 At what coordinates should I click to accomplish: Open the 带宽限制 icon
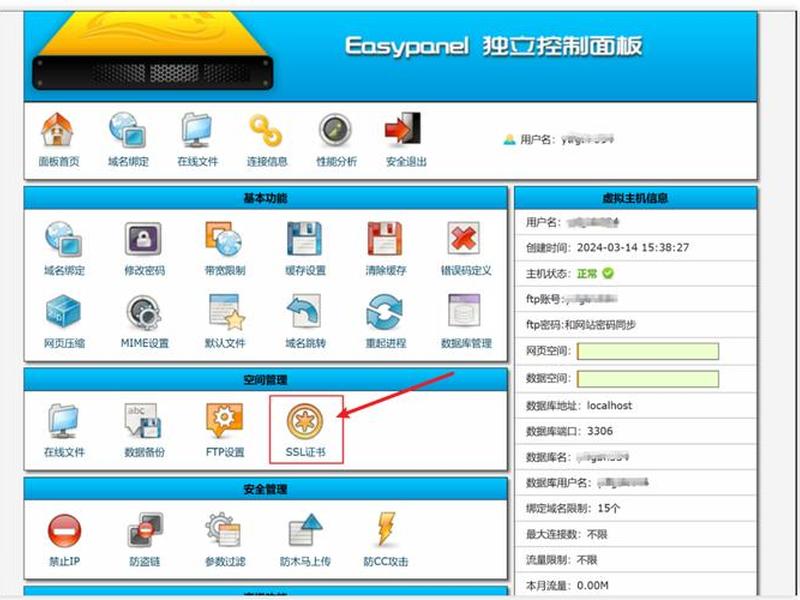point(224,238)
